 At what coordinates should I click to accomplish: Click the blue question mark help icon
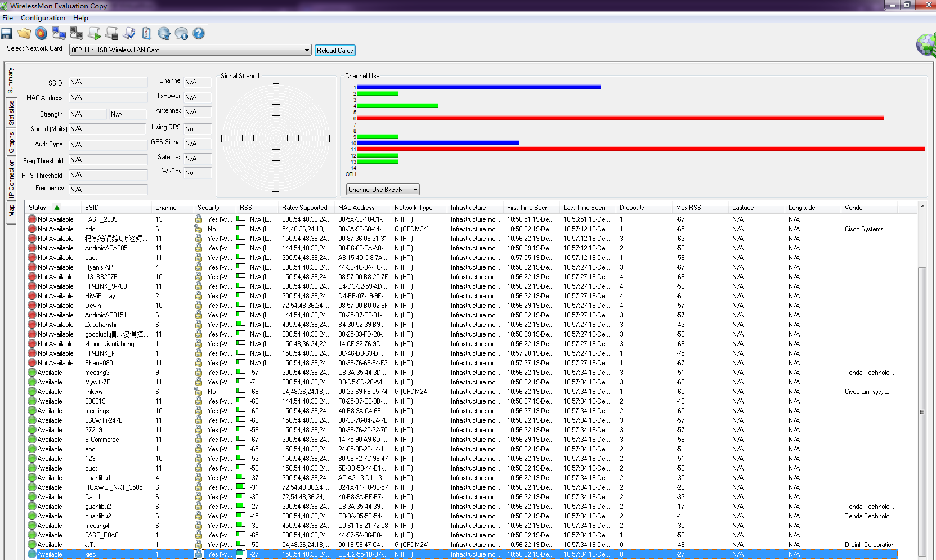click(199, 34)
